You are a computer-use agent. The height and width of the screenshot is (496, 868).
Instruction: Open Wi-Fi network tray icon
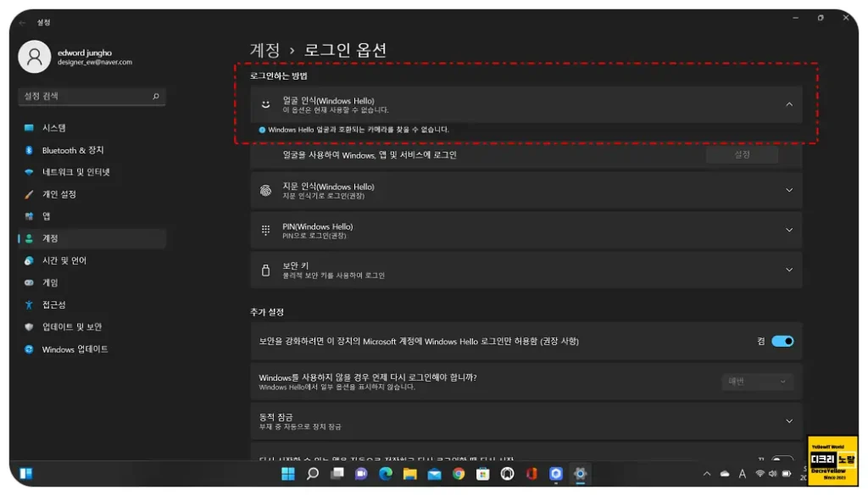(760, 474)
